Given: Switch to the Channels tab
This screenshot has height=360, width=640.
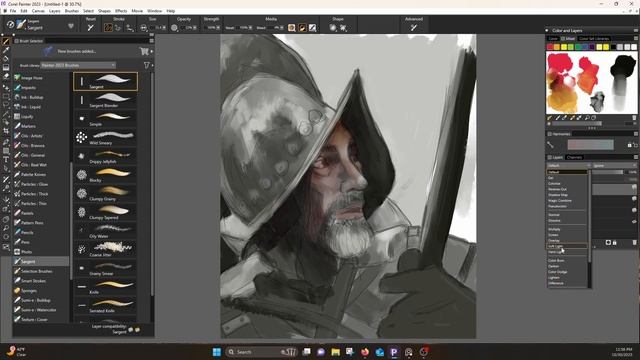Looking at the screenshot, I should tap(574, 157).
